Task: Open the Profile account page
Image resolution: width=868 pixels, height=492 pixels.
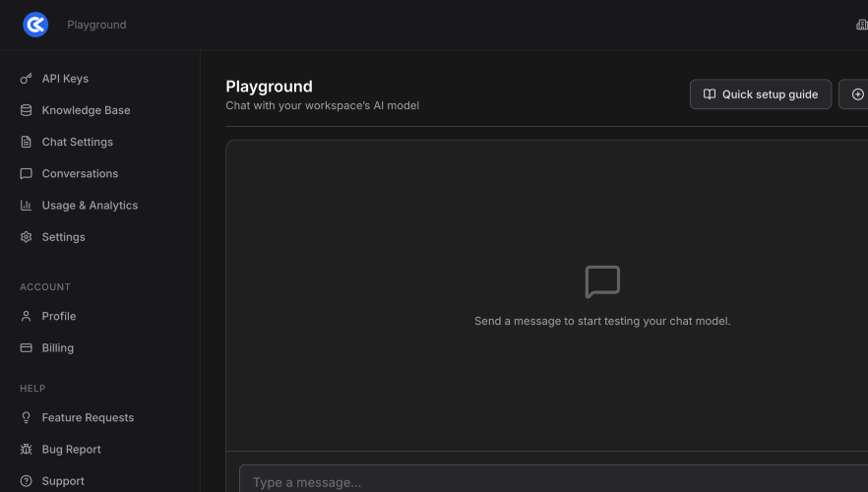Action: 58,316
